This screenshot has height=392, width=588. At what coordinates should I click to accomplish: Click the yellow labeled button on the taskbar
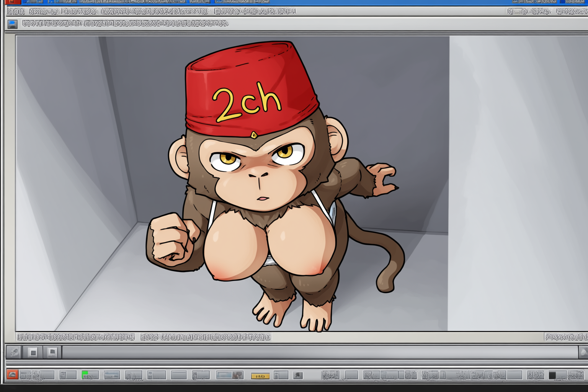point(260,376)
